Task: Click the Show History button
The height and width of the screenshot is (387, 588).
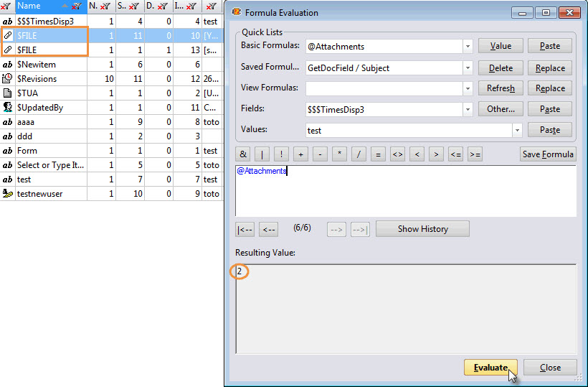Action: click(x=422, y=229)
